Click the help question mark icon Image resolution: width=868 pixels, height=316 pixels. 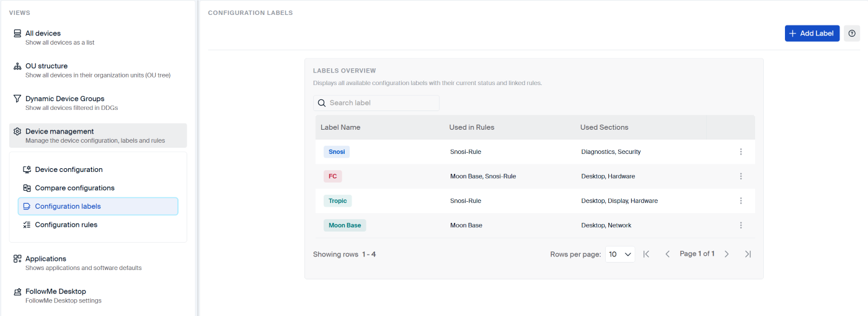coord(852,34)
